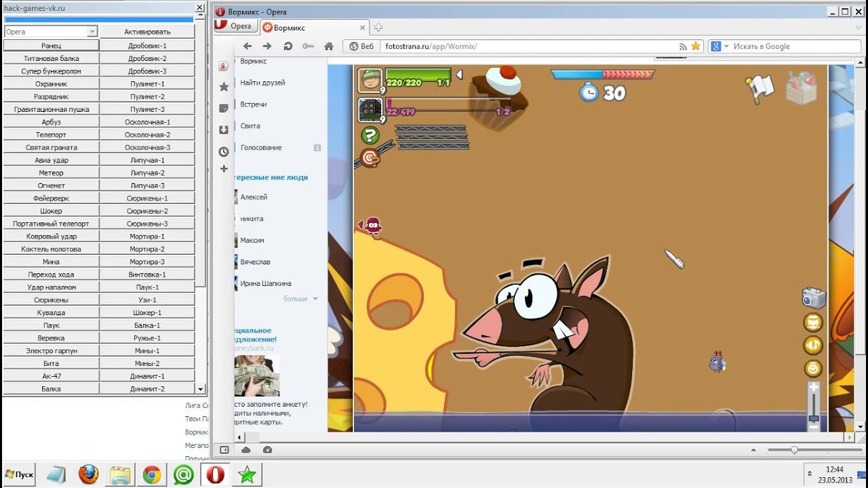Click the soldier player avatar in game

pos(370,80)
